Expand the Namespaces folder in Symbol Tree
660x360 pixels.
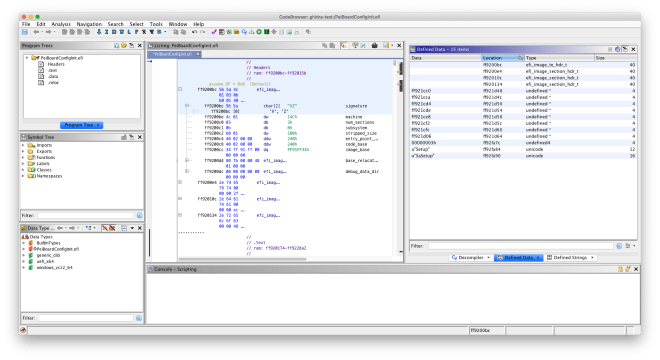(23, 176)
